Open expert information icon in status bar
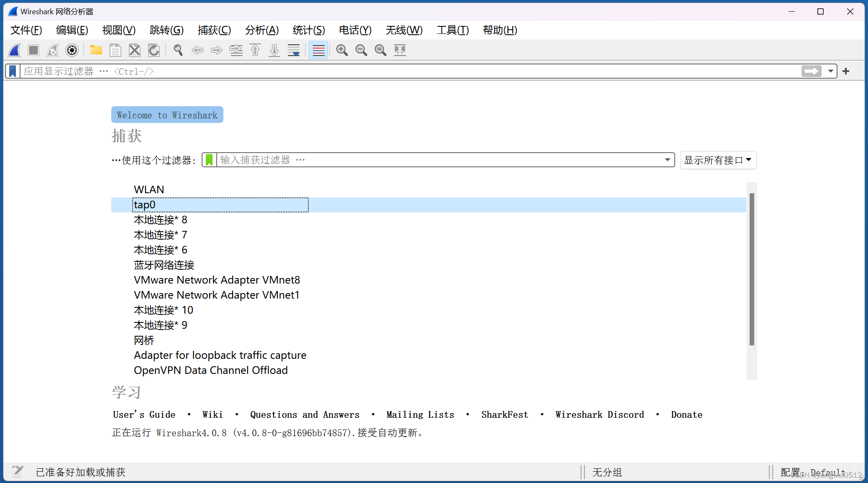The width and height of the screenshot is (868, 483). coord(18,471)
